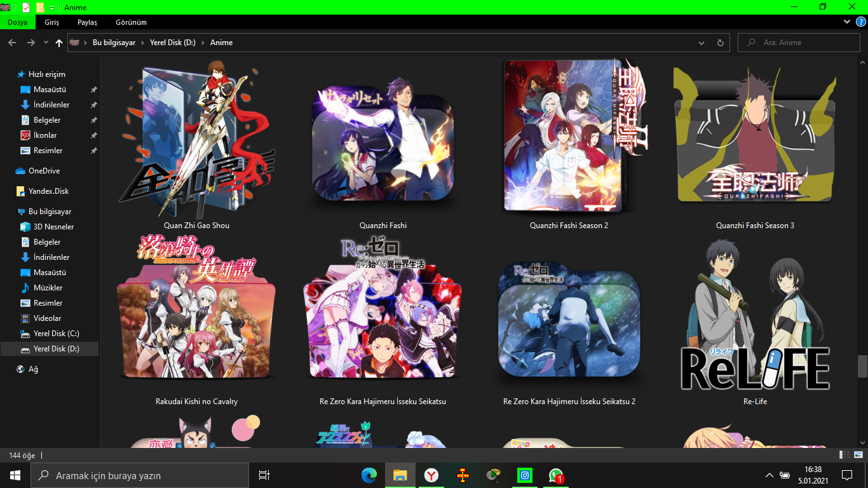868x488 pixels.
Task: Click the taskbar search box
Action: [140, 475]
